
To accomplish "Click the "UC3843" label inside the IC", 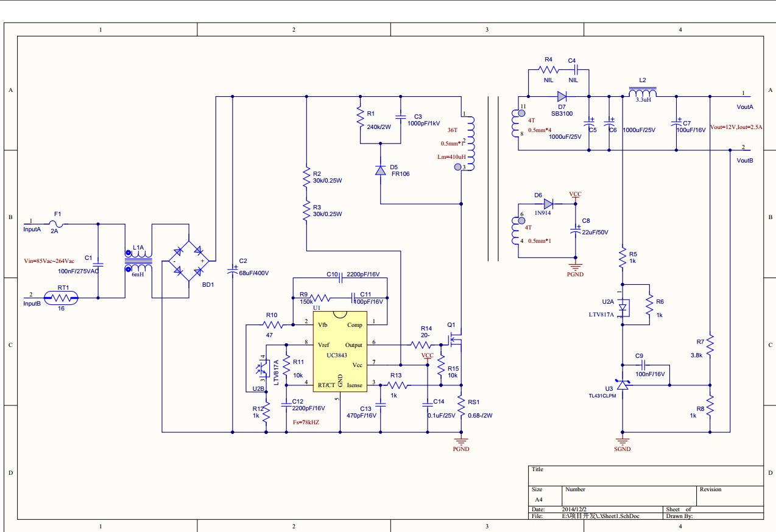I will (x=337, y=354).
